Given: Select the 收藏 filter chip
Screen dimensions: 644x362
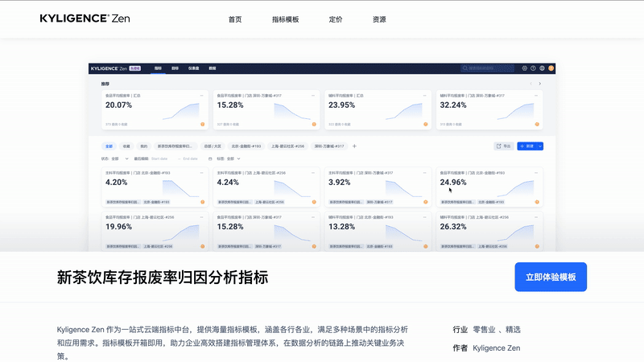Looking at the screenshot, I should (x=126, y=146).
